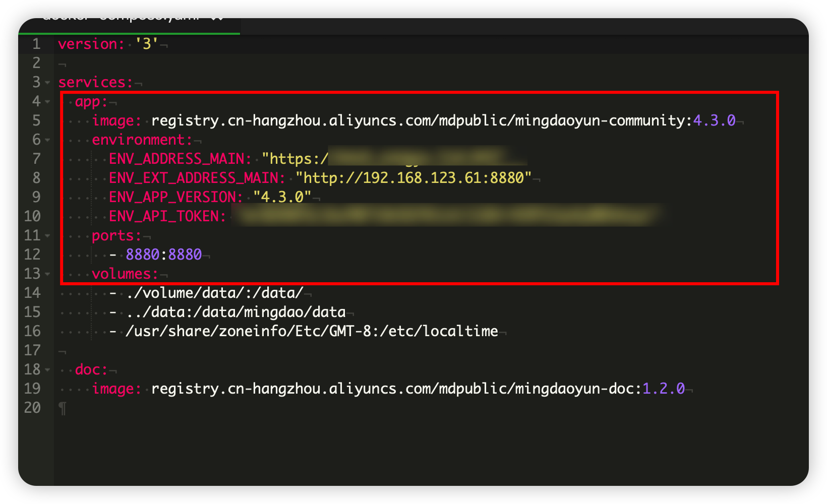The image size is (827, 504).
Task: Fold the environment section on line 6
Action: pyautogui.click(x=47, y=140)
